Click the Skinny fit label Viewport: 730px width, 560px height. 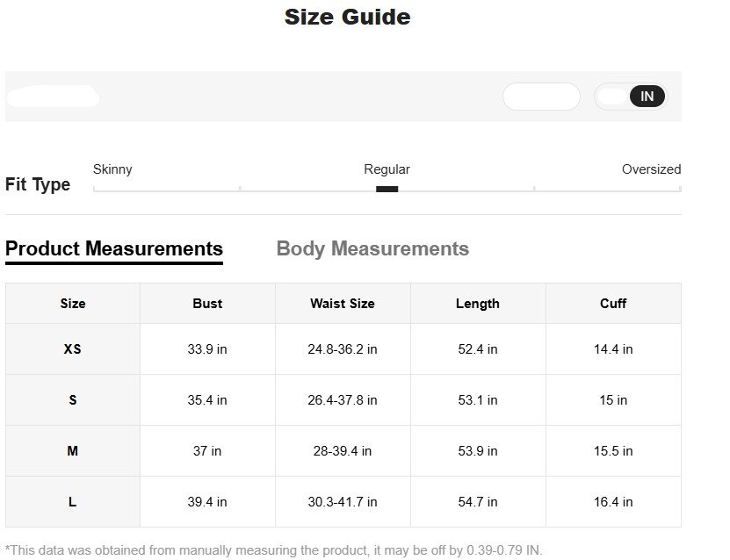click(112, 169)
